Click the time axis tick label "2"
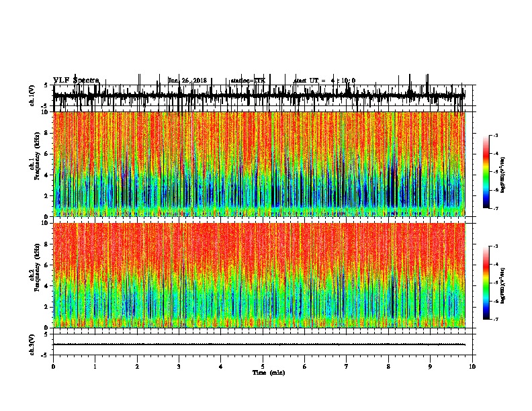 [x=137, y=366]
